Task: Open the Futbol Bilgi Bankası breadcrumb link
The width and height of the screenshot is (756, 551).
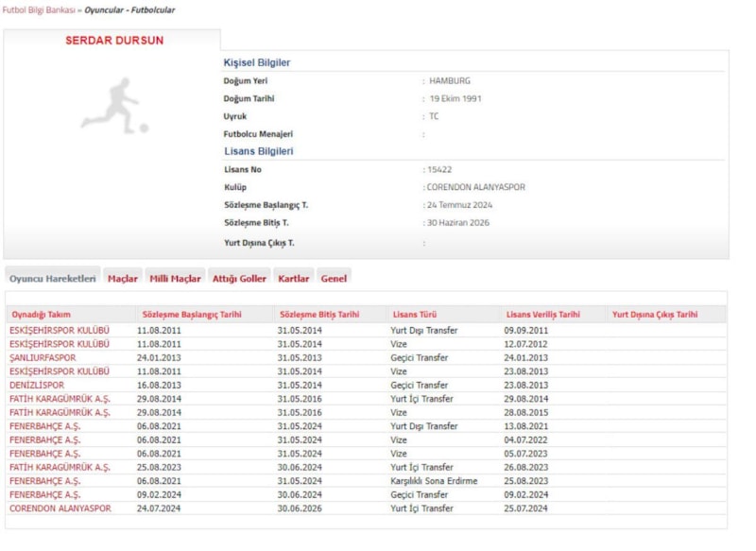Action: [x=39, y=9]
